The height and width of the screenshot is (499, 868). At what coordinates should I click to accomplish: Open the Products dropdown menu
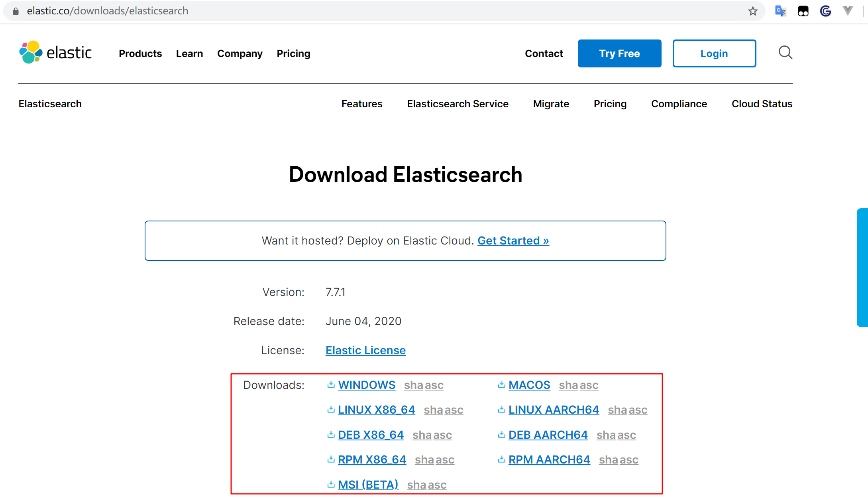coord(140,53)
